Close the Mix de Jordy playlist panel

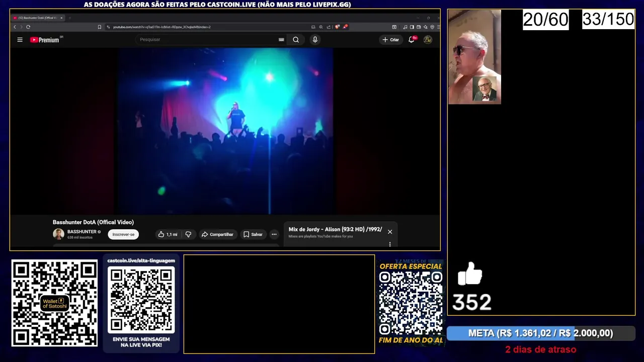point(390,232)
